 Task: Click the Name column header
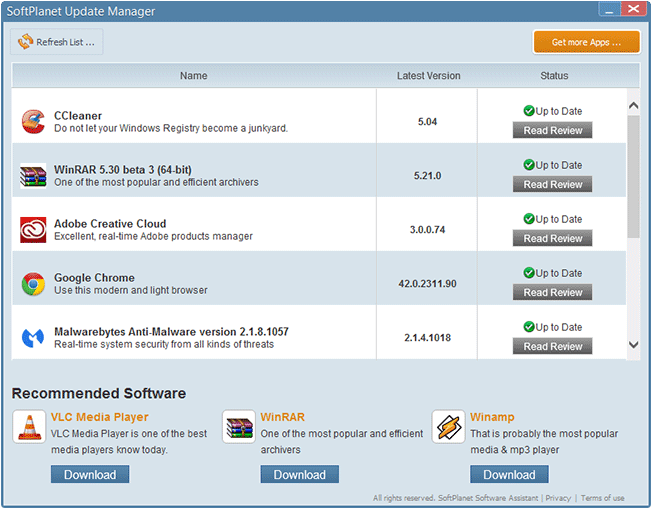[193, 76]
